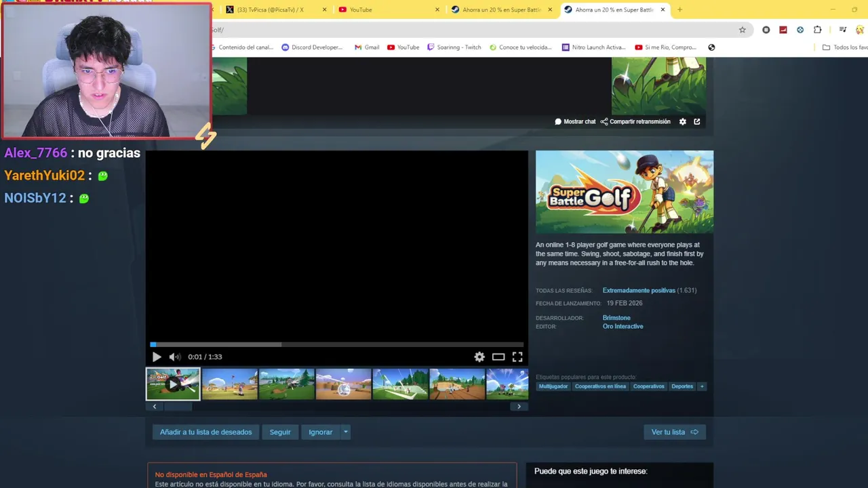Click the Deportes tag
This screenshot has height=488, width=868.
pyautogui.click(x=682, y=386)
